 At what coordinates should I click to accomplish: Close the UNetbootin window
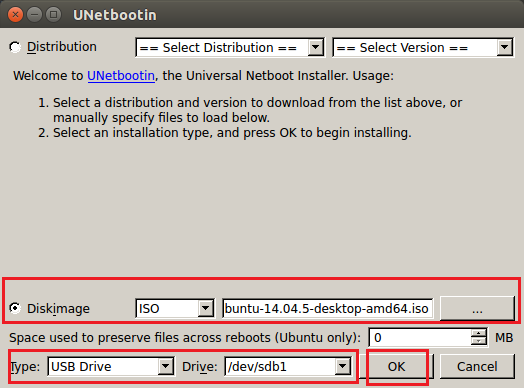click(x=15, y=15)
